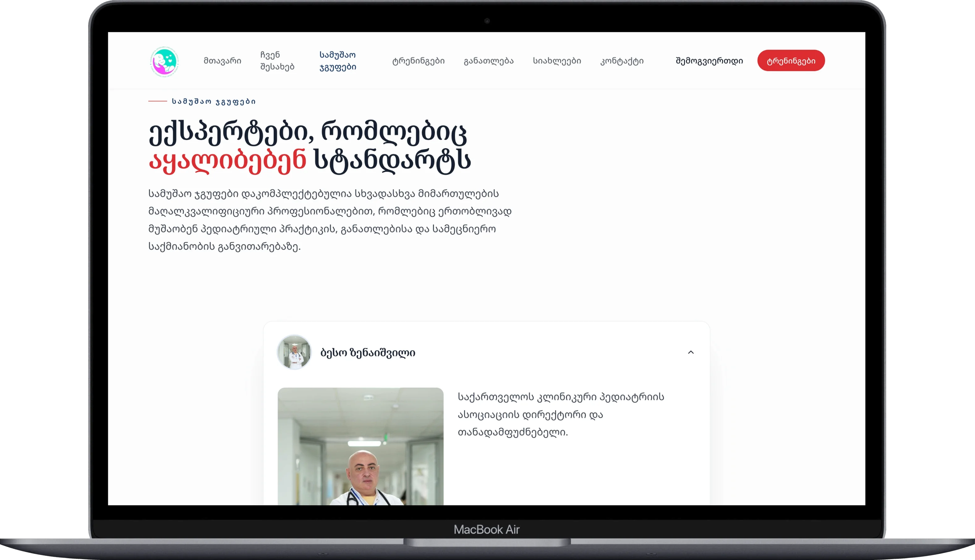Go to the ჩვენ შესახებ page
Viewport: 975px width, 560px height.
(x=277, y=61)
